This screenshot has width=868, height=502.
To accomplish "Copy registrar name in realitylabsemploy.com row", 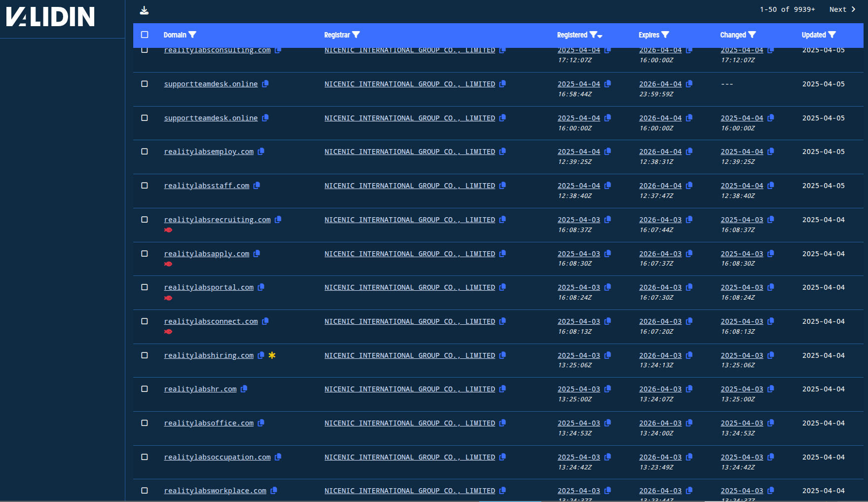I will (x=503, y=152).
